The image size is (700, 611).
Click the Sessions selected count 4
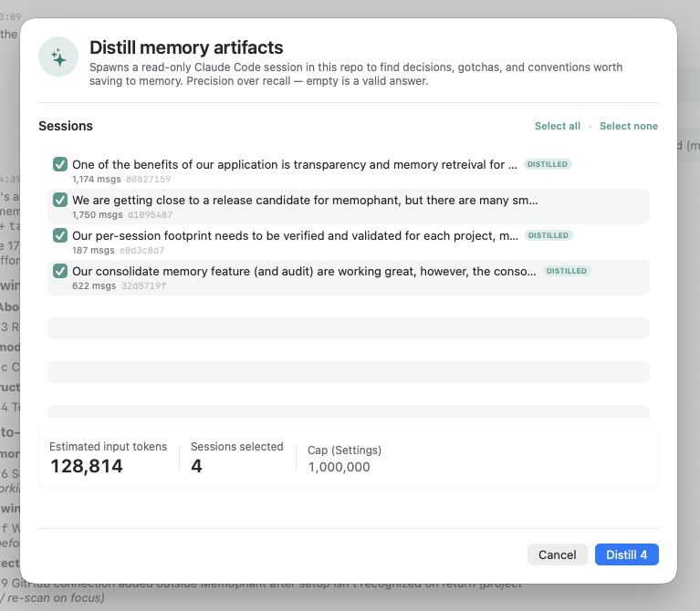[x=196, y=467]
